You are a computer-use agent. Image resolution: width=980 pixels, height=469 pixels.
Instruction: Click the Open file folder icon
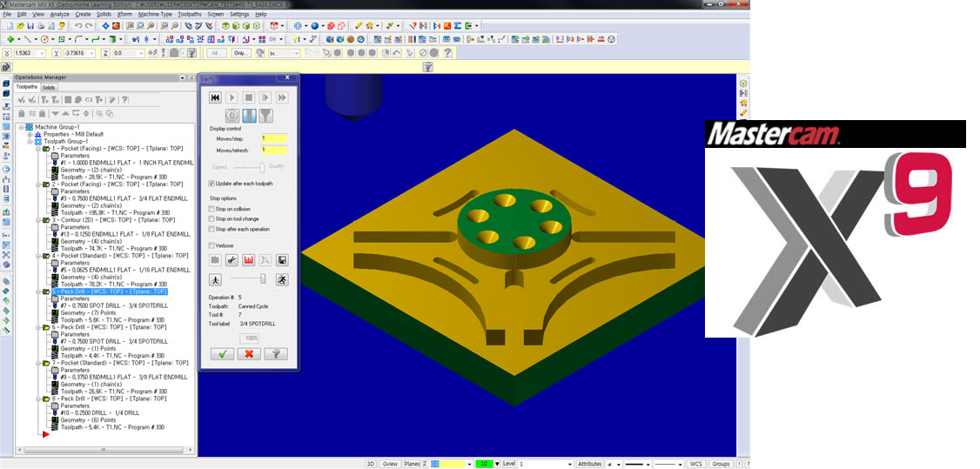pos(20,26)
